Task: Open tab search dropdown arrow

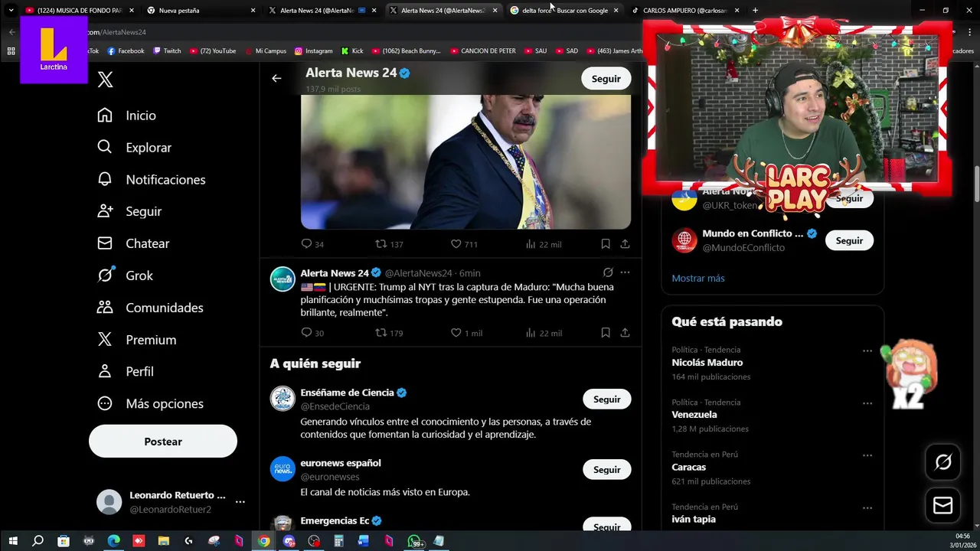Action: point(11,11)
